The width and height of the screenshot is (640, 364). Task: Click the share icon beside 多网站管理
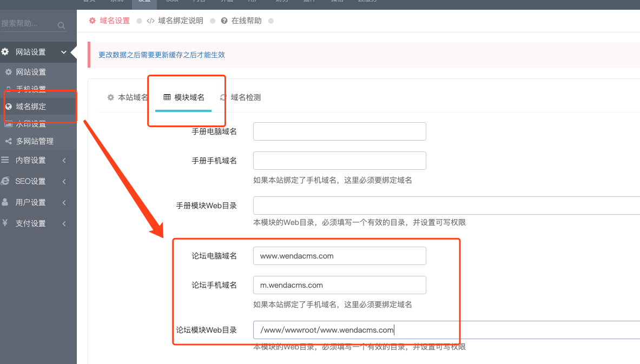9,141
